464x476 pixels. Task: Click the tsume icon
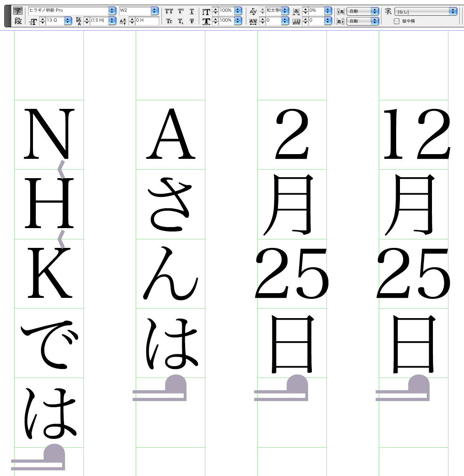(296, 11)
